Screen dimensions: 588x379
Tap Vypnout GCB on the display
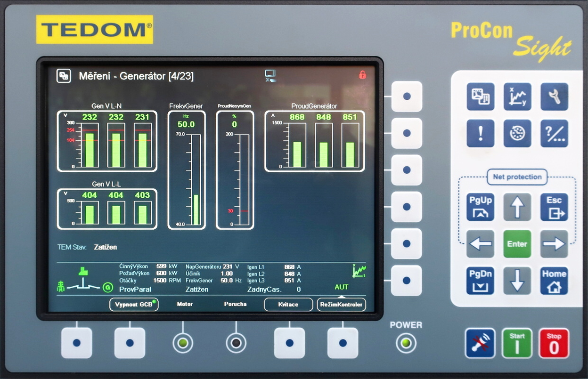(134, 305)
